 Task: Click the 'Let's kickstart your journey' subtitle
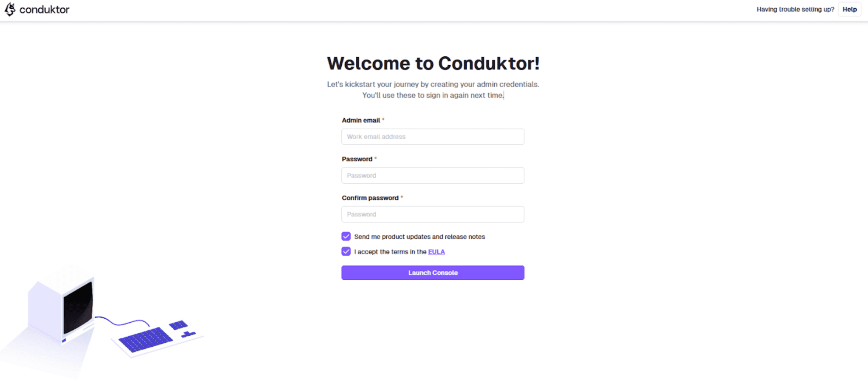point(433,84)
